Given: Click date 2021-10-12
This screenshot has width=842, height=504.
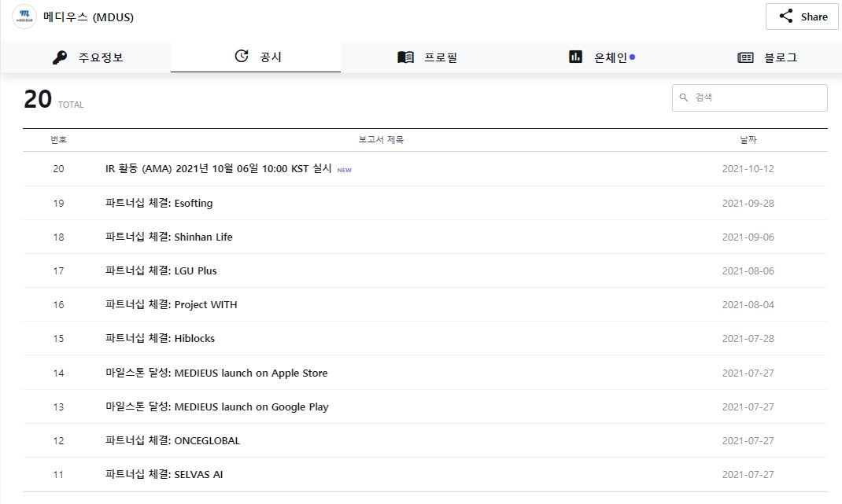Looking at the screenshot, I should tap(748, 168).
